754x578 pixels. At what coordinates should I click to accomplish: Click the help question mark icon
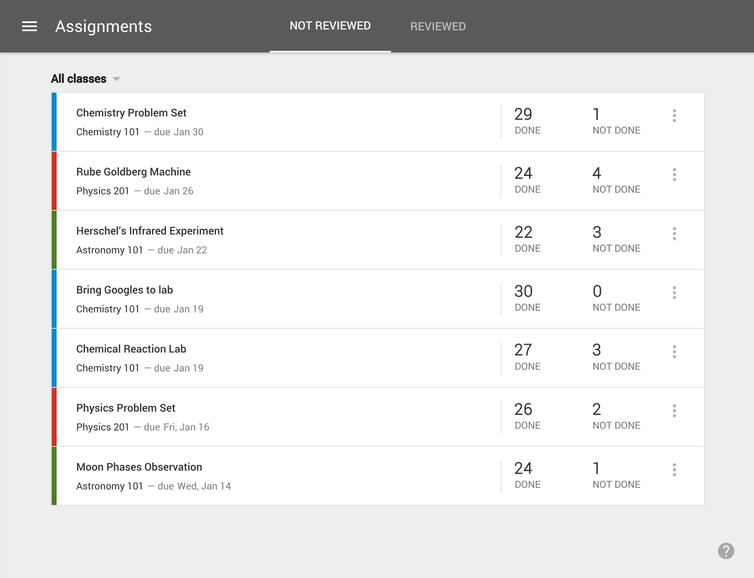(x=726, y=551)
